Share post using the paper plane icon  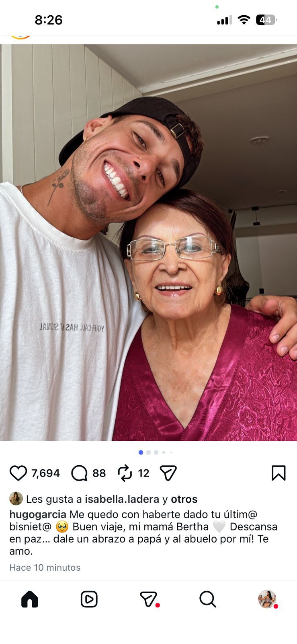tap(168, 473)
